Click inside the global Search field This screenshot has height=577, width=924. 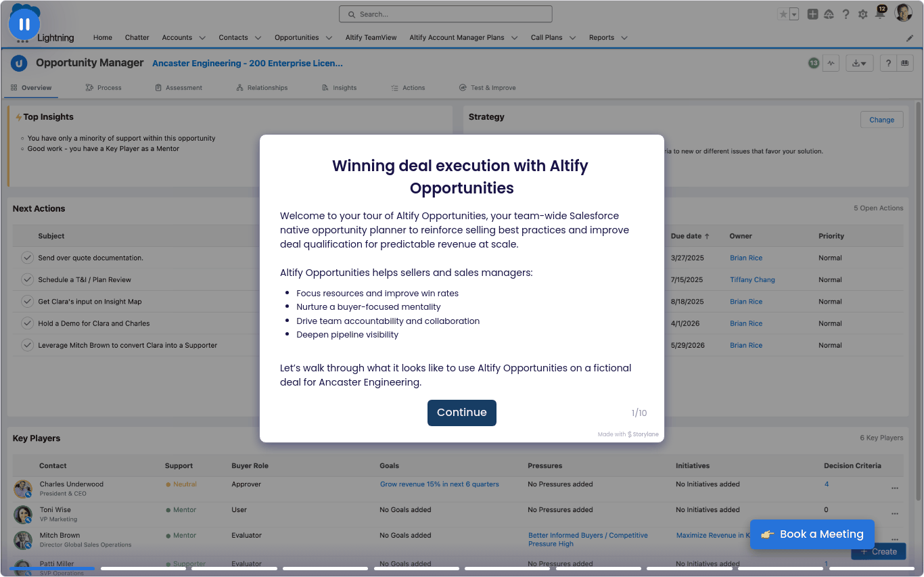(446, 14)
